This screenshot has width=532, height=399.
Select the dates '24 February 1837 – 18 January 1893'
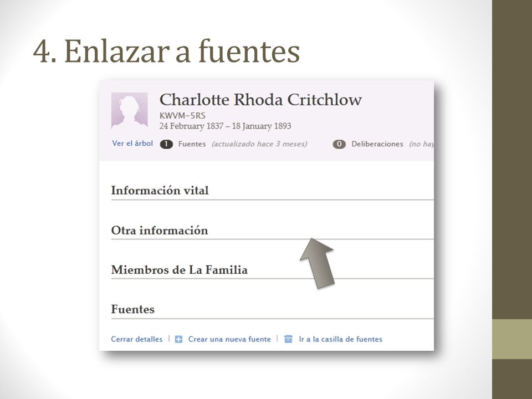click(x=226, y=126)
